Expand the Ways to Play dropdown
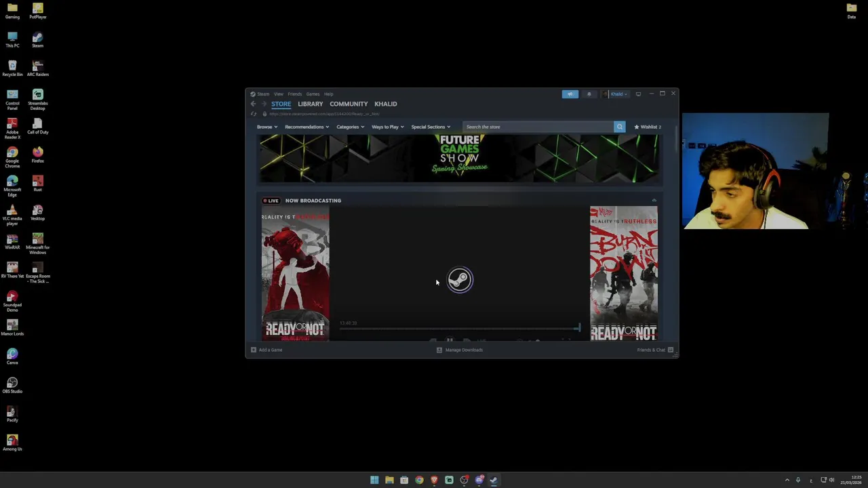This screenshot has width=868, height=488. click(x=387, y=127)
